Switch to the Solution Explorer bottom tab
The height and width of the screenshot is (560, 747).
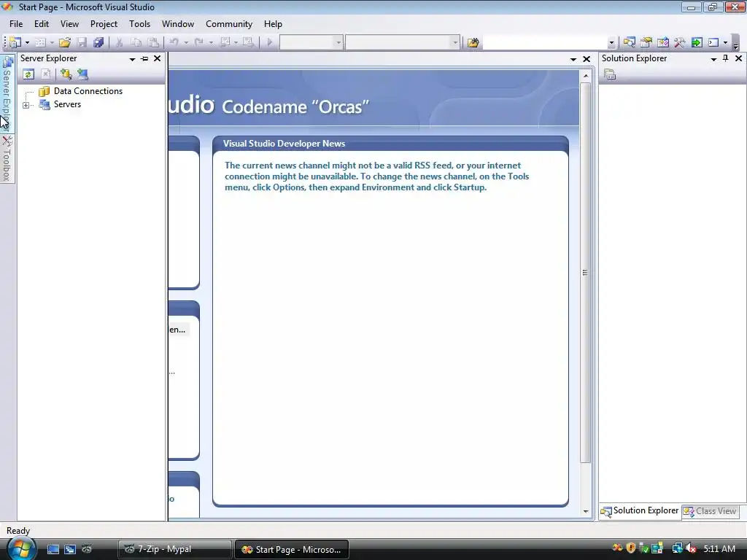640,511
